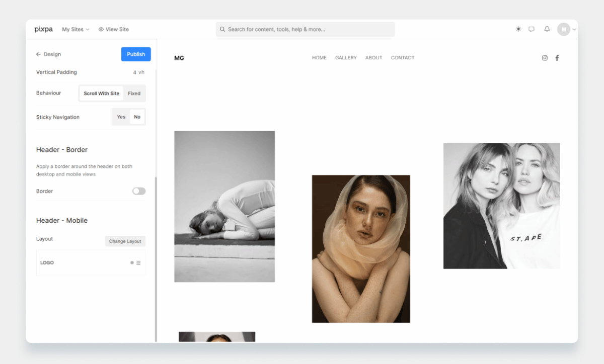The width and height of the screenshot is (604, 364).
Task: Click the search magnifier icon
Action: (x=222, y=29)
